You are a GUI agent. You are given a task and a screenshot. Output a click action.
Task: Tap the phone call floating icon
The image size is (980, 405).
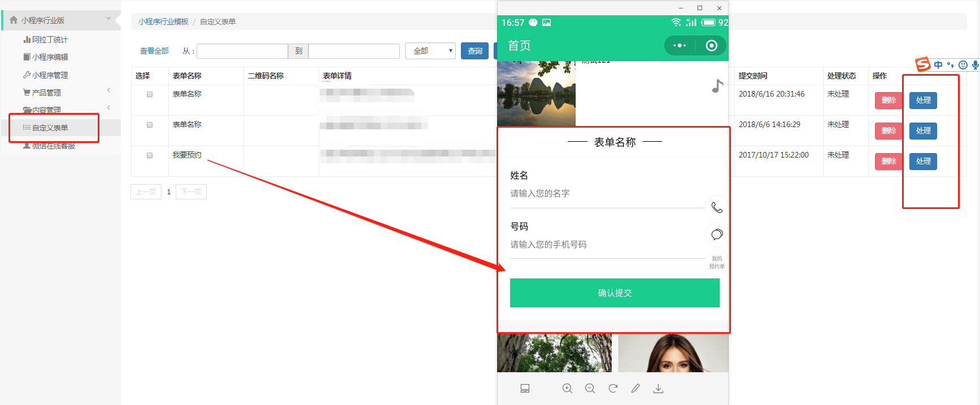tap(717, 208)
